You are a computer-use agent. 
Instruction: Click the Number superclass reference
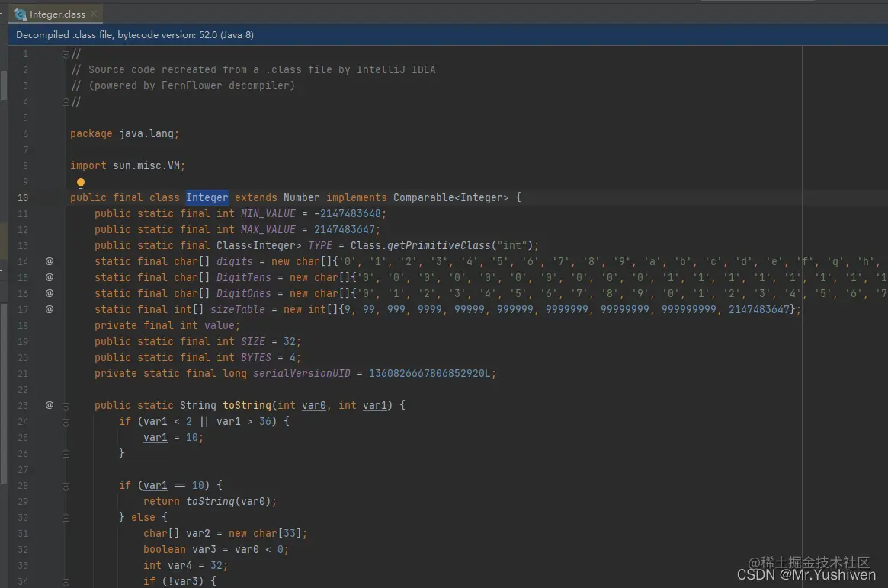tap(301, 197)
